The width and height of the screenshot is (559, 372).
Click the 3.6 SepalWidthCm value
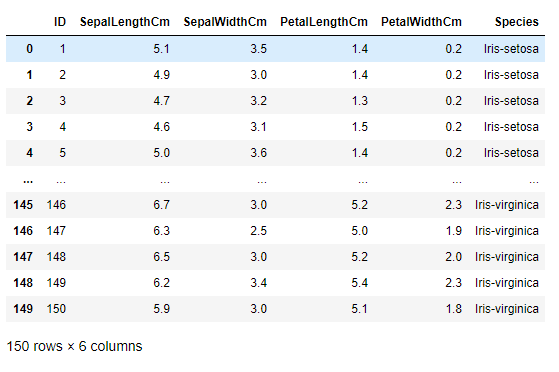click(x=258, y=153)
